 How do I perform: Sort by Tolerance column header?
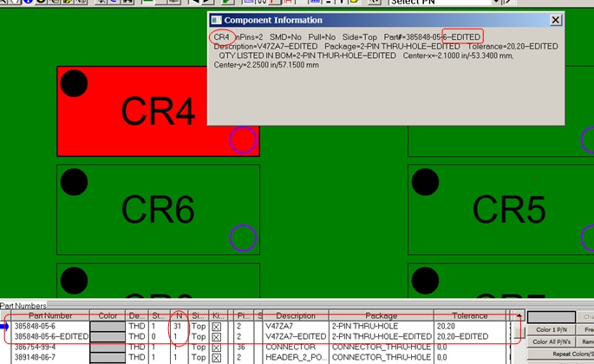point(470,315)
